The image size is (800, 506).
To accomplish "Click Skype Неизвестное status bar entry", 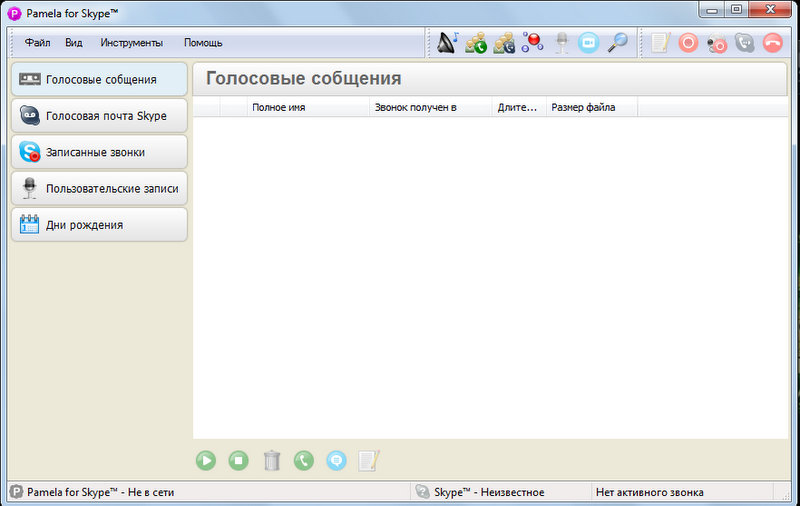I will (x=489, y=492).
